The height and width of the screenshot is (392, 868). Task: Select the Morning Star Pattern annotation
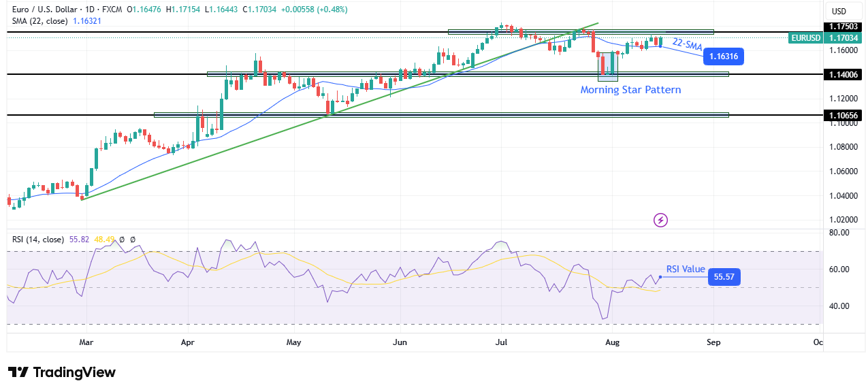pos(630,89)
